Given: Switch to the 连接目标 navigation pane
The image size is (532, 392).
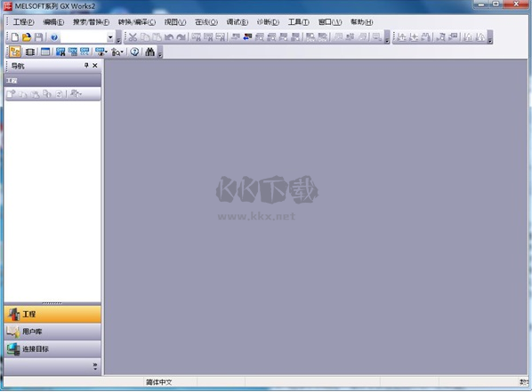Looking at the screenshot, I should click(x=52, y=348).
